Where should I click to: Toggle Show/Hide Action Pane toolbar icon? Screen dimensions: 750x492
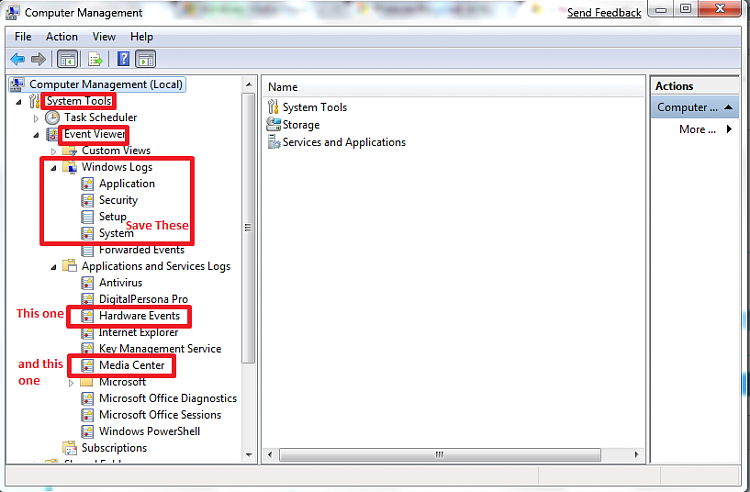pos(146,59)
